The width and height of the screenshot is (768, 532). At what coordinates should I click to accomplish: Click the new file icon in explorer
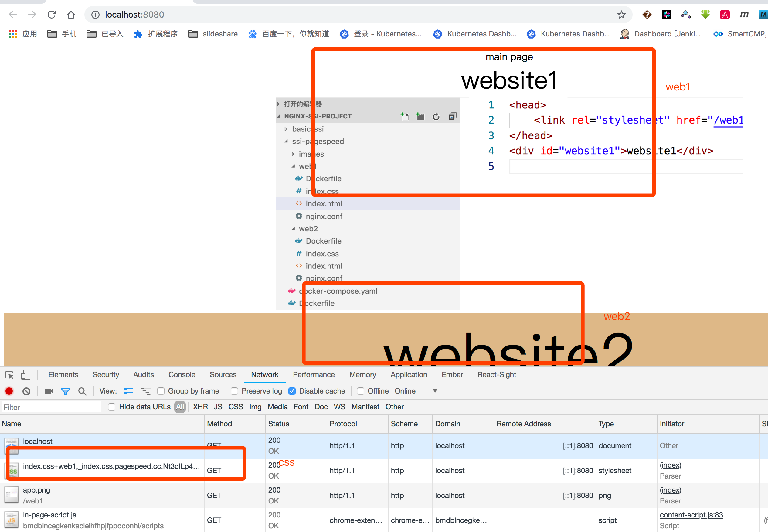point(405,116)
